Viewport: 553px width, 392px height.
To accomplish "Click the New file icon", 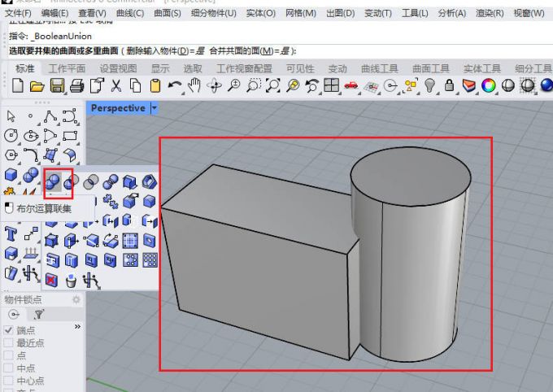I will [18, 85].
